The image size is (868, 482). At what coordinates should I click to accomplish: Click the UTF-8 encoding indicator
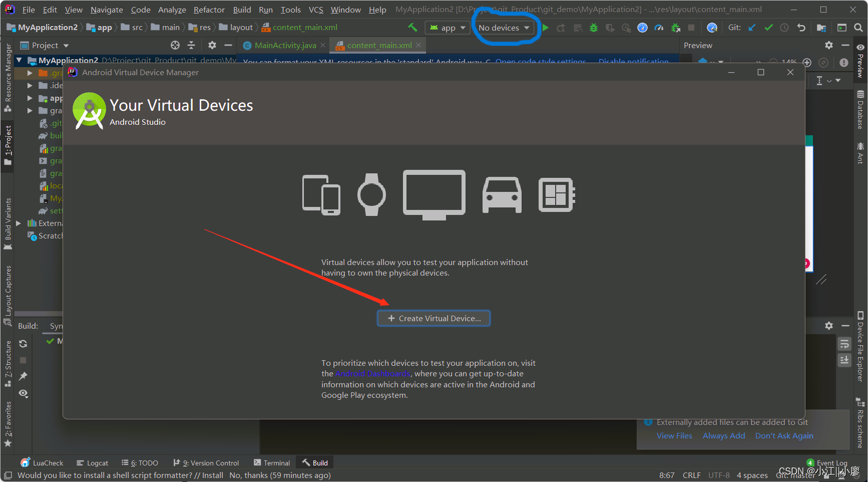pyautogui.click(x=719, y=475)
